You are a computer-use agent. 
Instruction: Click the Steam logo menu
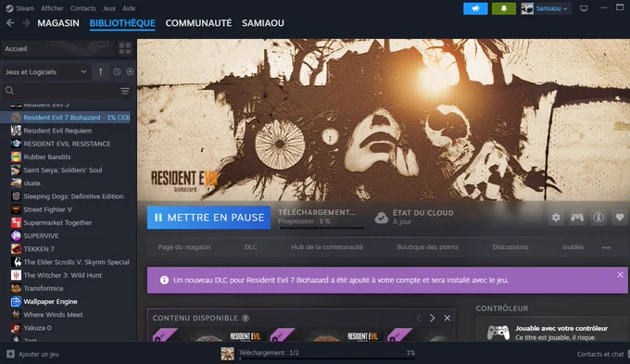19,8
